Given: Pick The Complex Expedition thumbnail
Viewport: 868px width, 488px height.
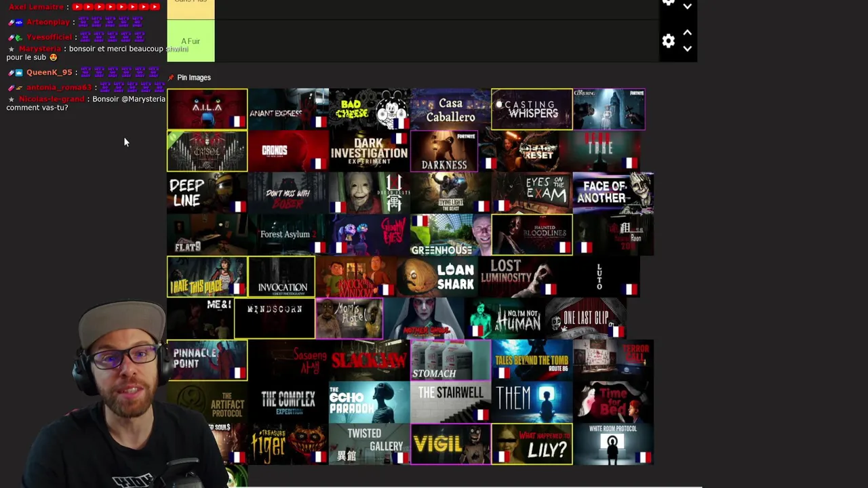Looking at the screenshot, I should [288, 403].
